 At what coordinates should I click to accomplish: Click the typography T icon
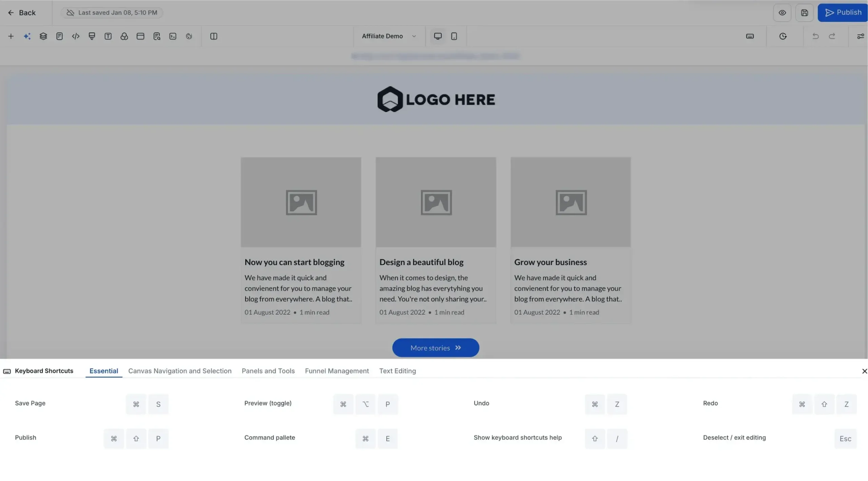coord(108,36)
